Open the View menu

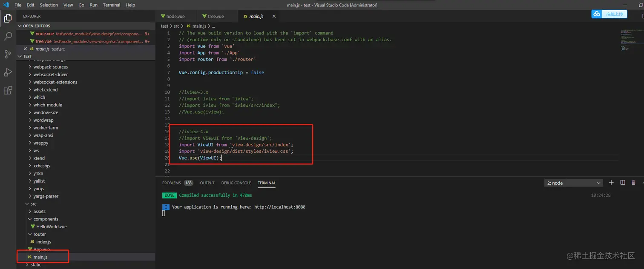click(x=68, y=5)
